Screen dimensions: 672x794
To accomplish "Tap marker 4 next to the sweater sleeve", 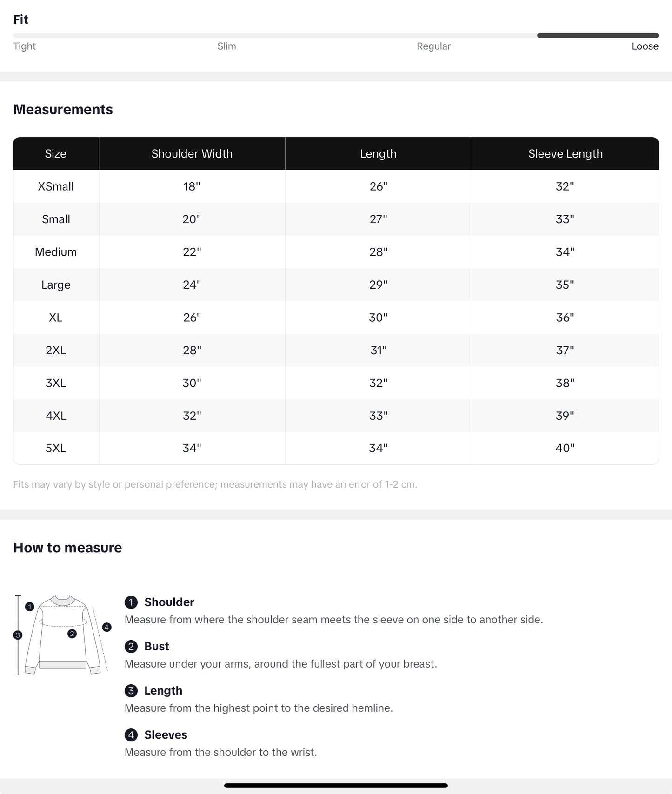I will [x=106, y=627].
